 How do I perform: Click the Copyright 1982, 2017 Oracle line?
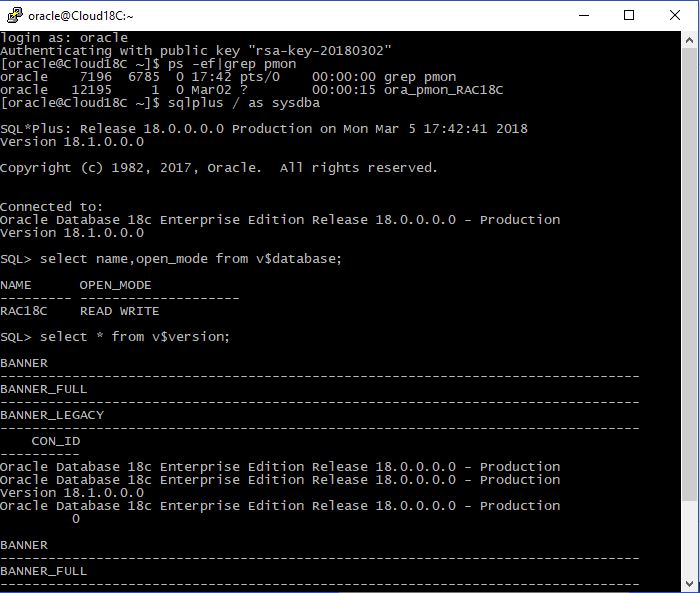219,168
